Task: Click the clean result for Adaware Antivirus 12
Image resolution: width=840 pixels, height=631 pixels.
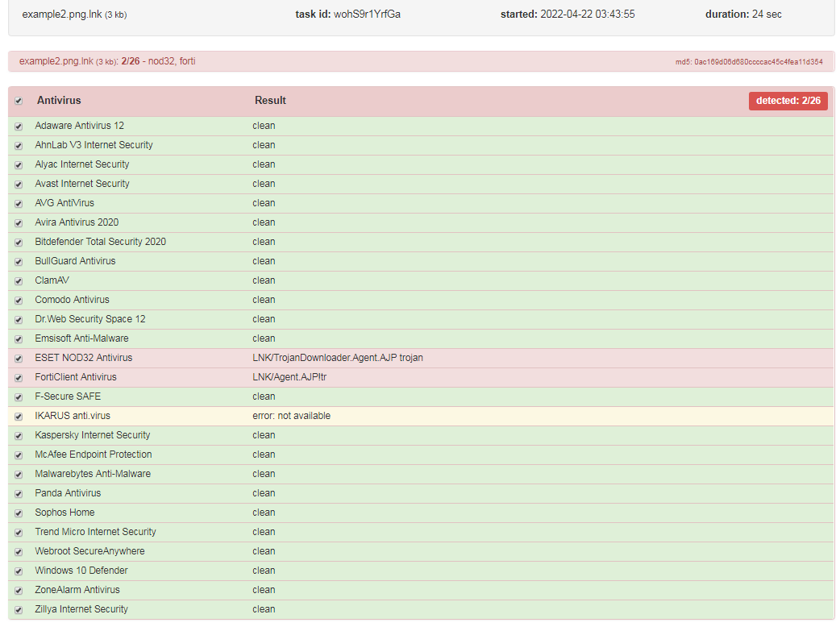Action: point(264,126)
